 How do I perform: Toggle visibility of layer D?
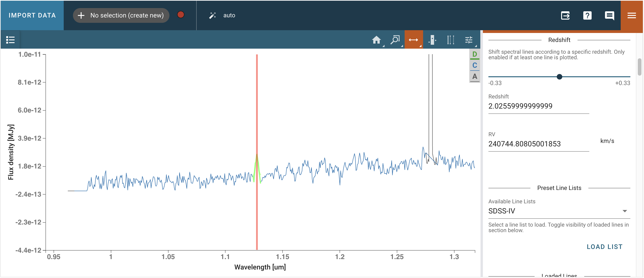pos(475,54)
